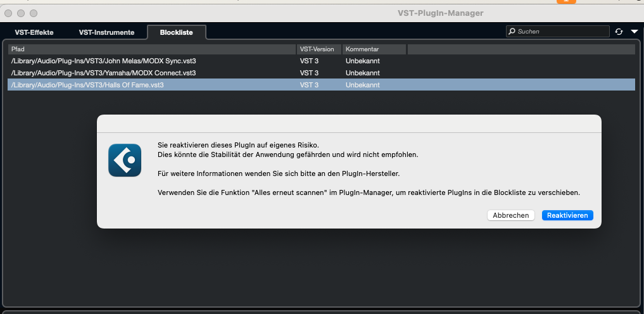Switch to the VST-Instrumente tab
Image resolution: width=644 pixels, height=314 pixels.
tap(106, 32)
